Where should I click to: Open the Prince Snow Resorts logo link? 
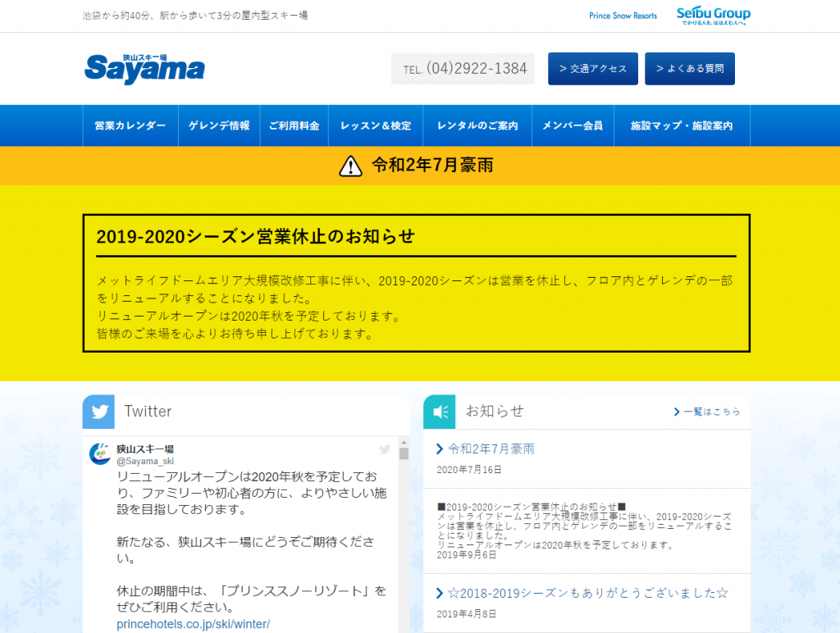click(623, 16)
